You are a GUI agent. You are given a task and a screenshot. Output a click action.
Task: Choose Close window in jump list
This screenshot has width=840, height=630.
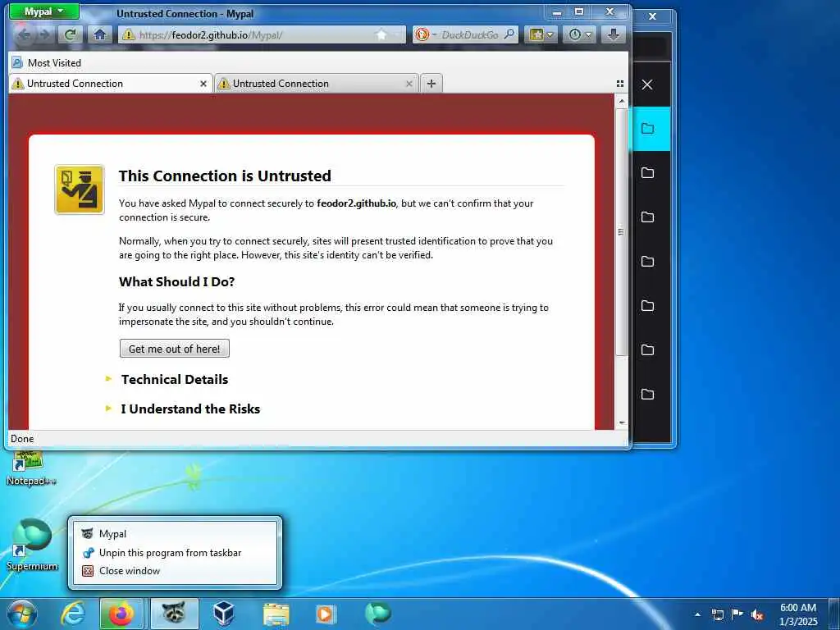point(174,571)
